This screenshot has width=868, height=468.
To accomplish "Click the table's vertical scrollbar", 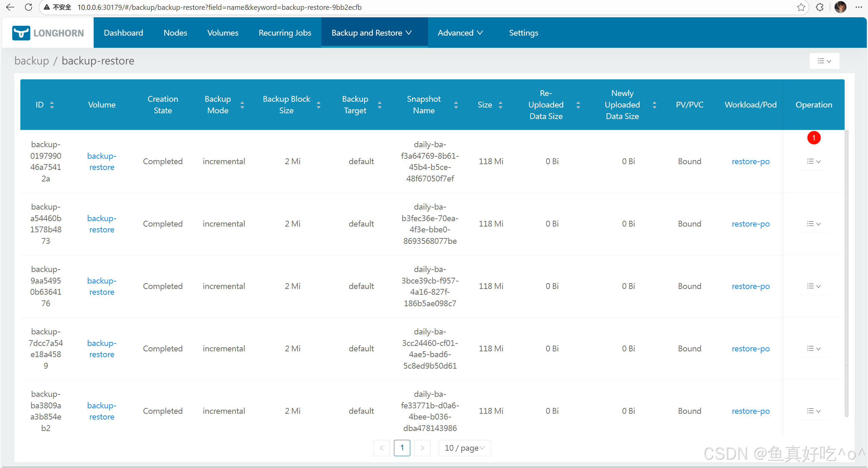I will click(x=846, y=271).
